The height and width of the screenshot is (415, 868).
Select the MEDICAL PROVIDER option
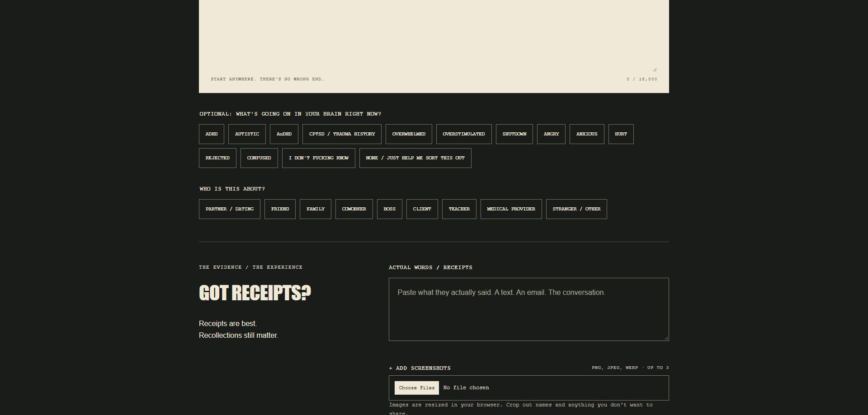511,209
